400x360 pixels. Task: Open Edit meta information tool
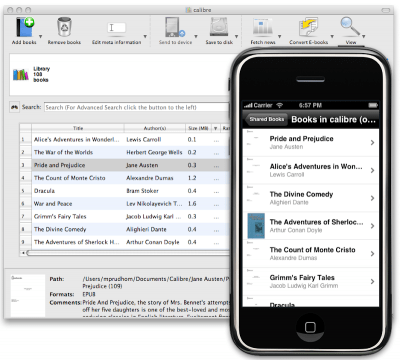pos(116,28)
